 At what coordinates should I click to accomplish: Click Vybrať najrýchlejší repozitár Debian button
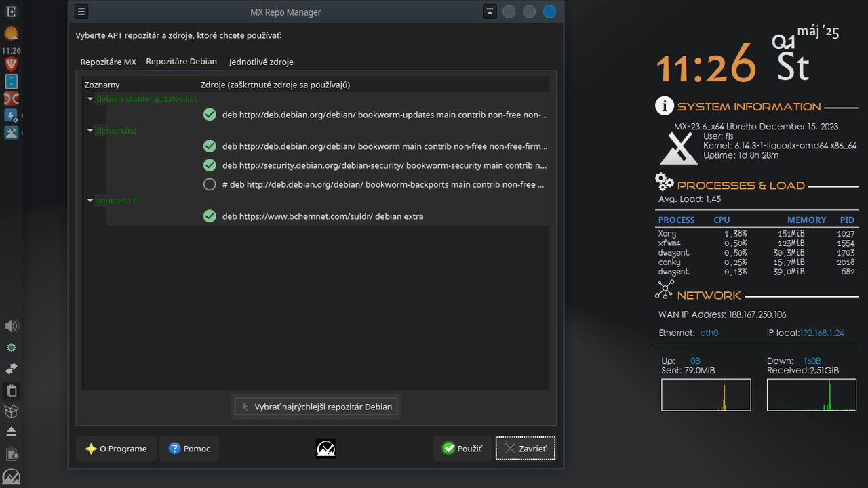(x=316, y=407)
